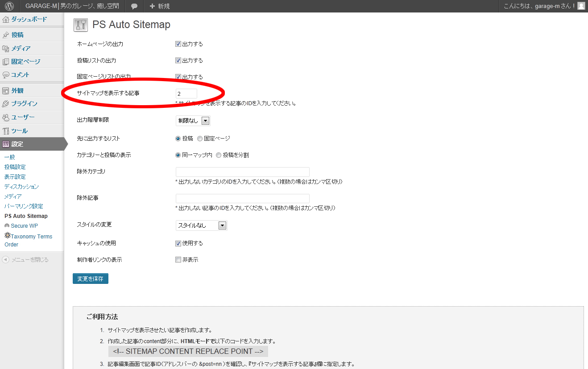The image size is (588, 369).
Task: Click SITEMAP CONTENT REPLACE POINT code text
Action: [188, 352]
